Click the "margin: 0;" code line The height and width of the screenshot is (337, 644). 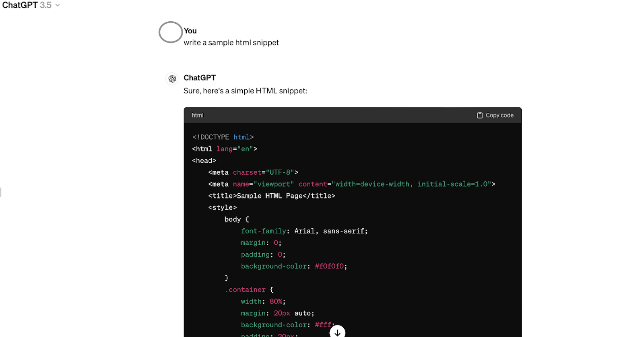(x=261, y=243)
